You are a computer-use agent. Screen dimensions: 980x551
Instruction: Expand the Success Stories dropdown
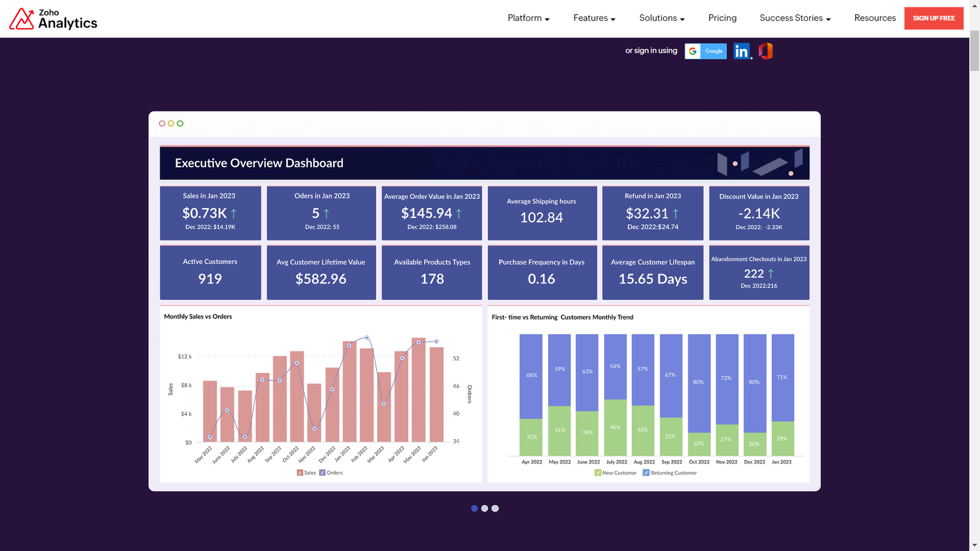pos(795,18)
